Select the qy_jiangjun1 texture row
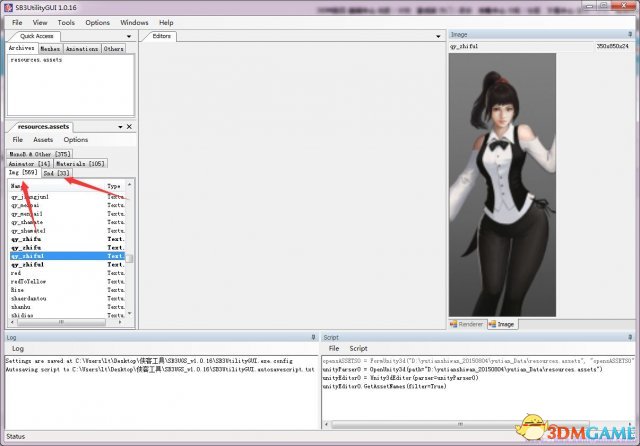 click(67, 197)
